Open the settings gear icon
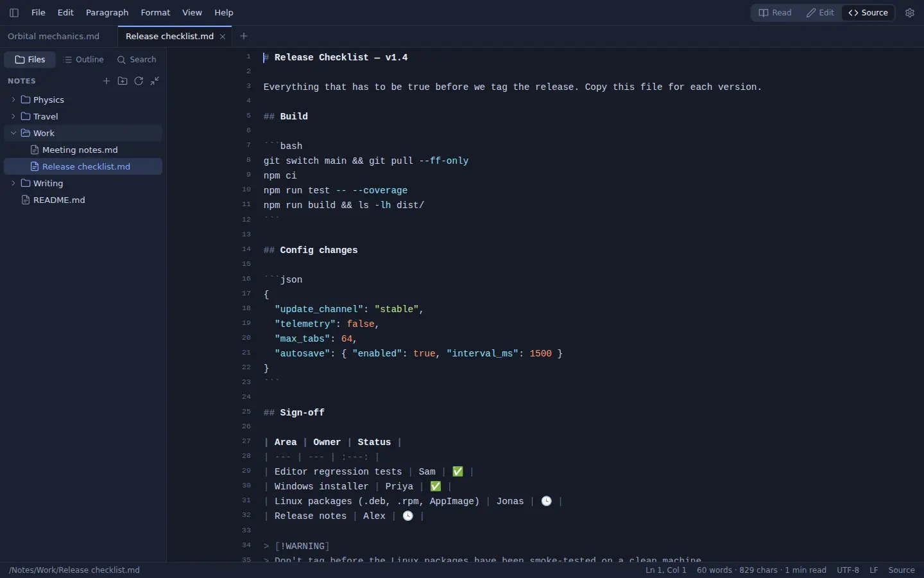Screen dimensions: 924x578 click(909, 12)
